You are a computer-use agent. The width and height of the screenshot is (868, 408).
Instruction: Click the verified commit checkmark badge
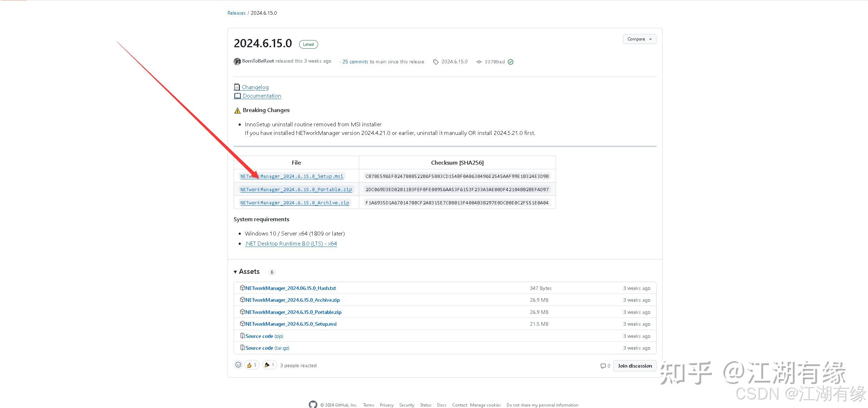click(x=511, y=62)
